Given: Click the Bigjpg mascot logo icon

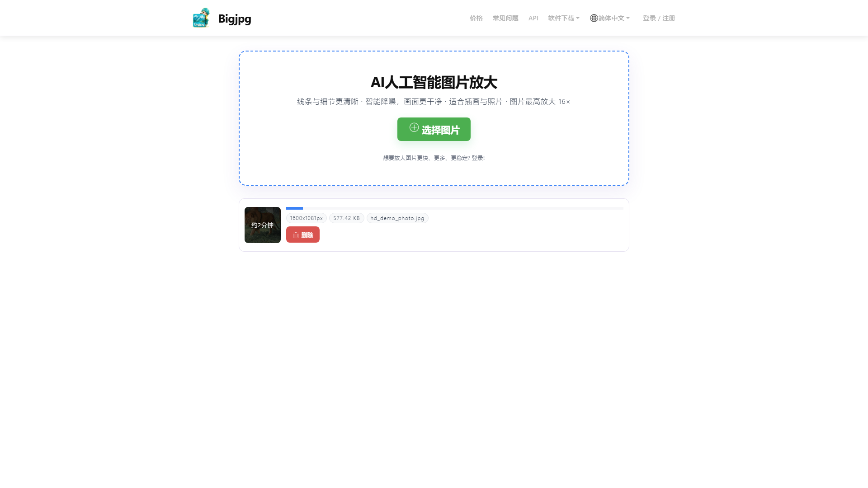Looking at the screenshot, I should (x=201, y=18).
